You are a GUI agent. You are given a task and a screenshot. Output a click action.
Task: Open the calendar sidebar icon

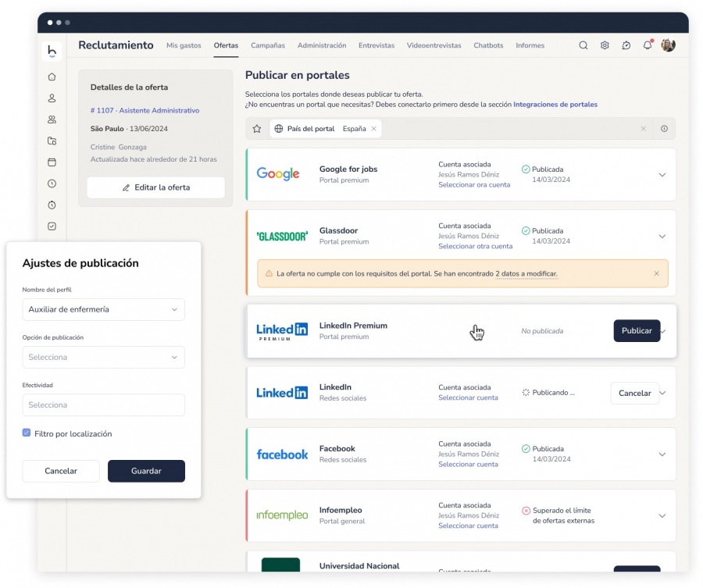pyautogui.click(x=52, y=162)
